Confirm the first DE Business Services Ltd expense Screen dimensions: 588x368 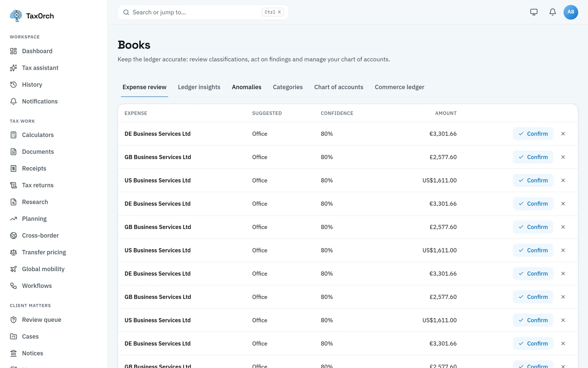coord(533,134)
